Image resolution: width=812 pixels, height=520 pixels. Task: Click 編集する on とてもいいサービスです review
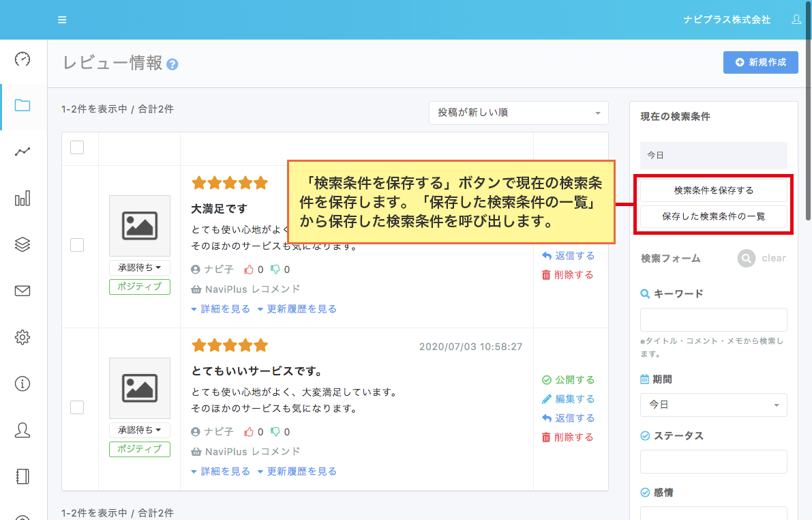tap(568, 399)
